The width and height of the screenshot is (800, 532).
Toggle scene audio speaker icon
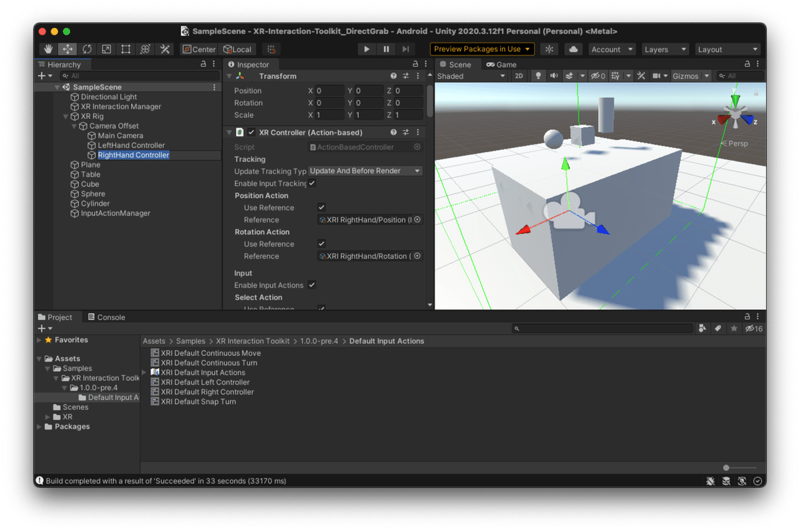(553, 76)
